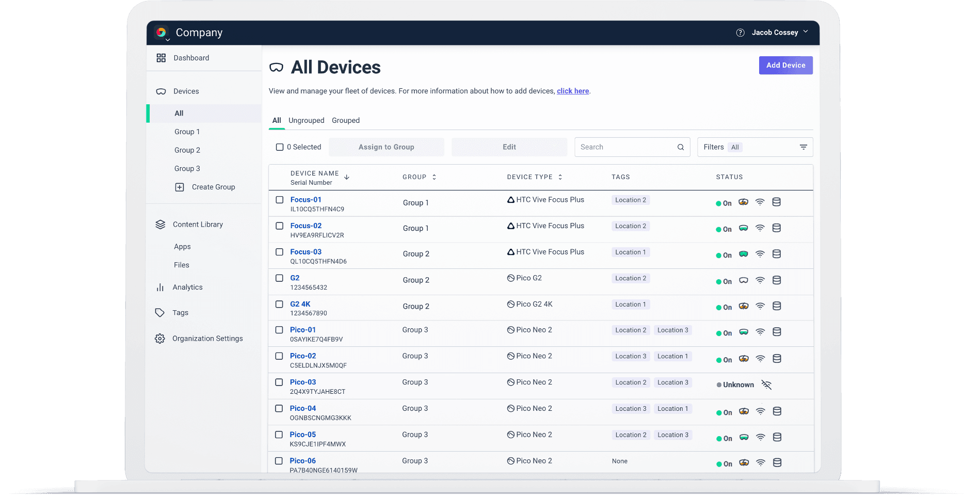The height and width of the screenshot is (496, 980).
Task: Select the Pico-02 row checkbox
Action: click(279, 356)
